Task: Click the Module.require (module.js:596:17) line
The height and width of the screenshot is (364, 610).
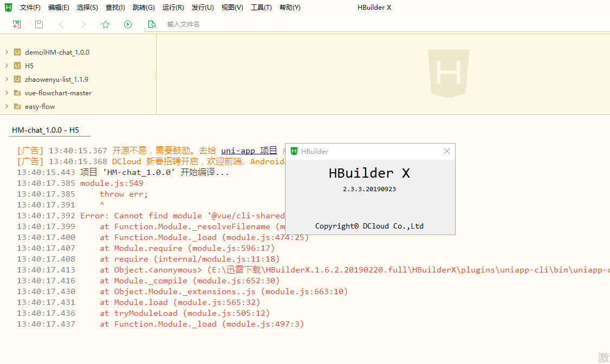Action: pos(187,248)
